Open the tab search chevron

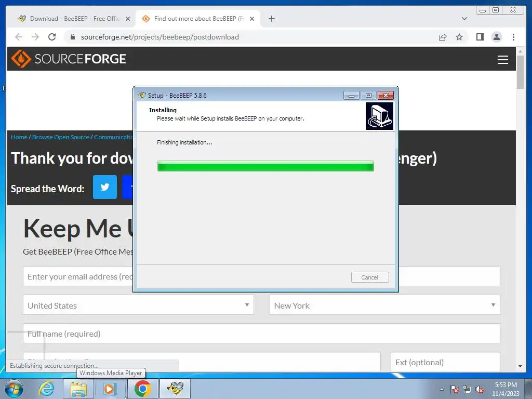[464, 19]
